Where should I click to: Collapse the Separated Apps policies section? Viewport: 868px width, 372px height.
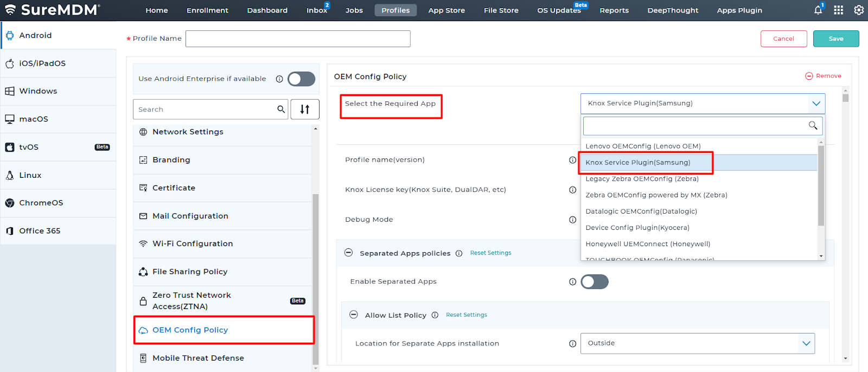coord(349,253)
